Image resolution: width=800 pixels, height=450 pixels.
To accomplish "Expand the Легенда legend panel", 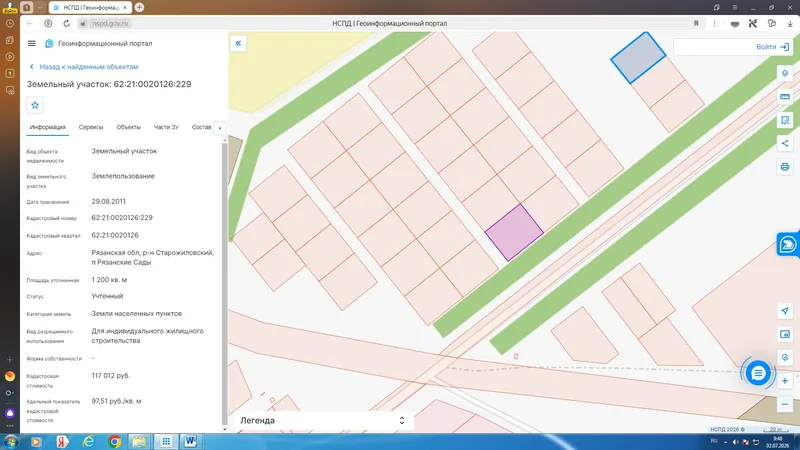I will 323,420.
